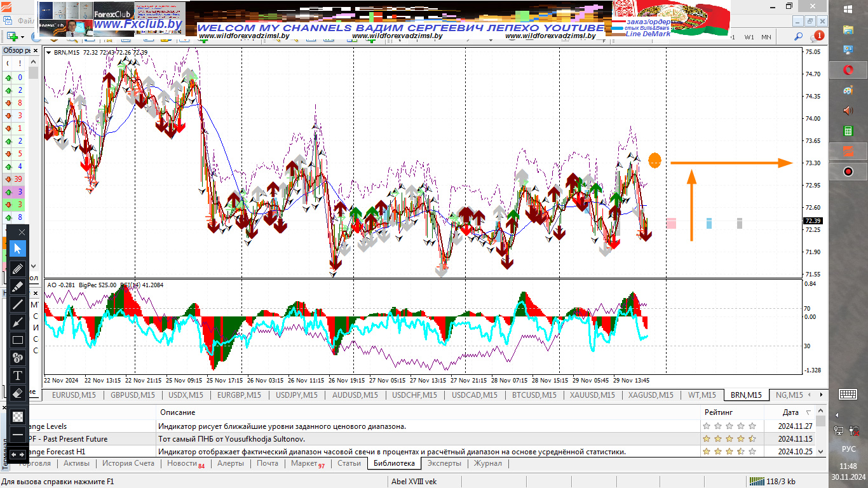868x488 pixels.
Task: Open the История Счета terminal tab
Action: [x=128, y=463]
